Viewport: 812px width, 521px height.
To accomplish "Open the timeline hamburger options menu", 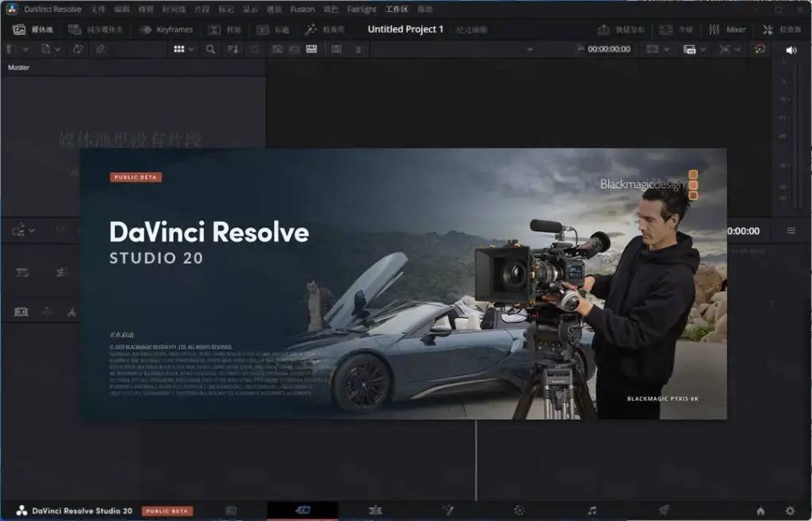I will click(791, 231).
